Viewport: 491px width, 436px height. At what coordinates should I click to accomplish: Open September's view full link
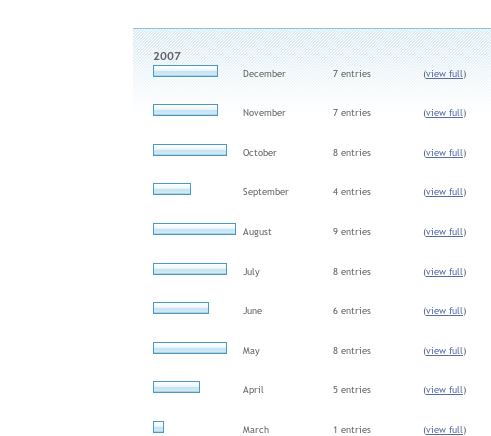click(444, 192)
